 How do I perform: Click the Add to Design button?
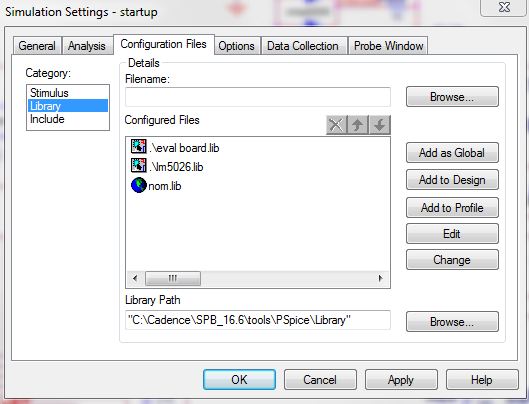click(x=452, y=180)
